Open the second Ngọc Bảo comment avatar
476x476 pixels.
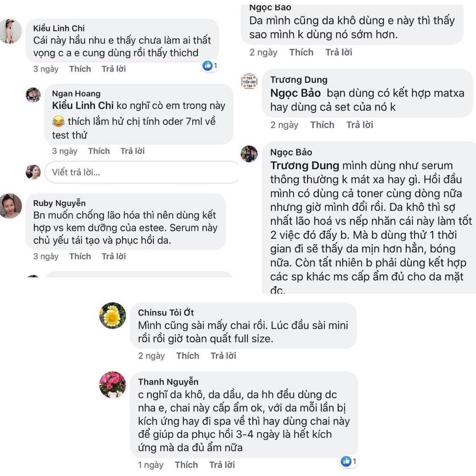[x=249, y=154]
